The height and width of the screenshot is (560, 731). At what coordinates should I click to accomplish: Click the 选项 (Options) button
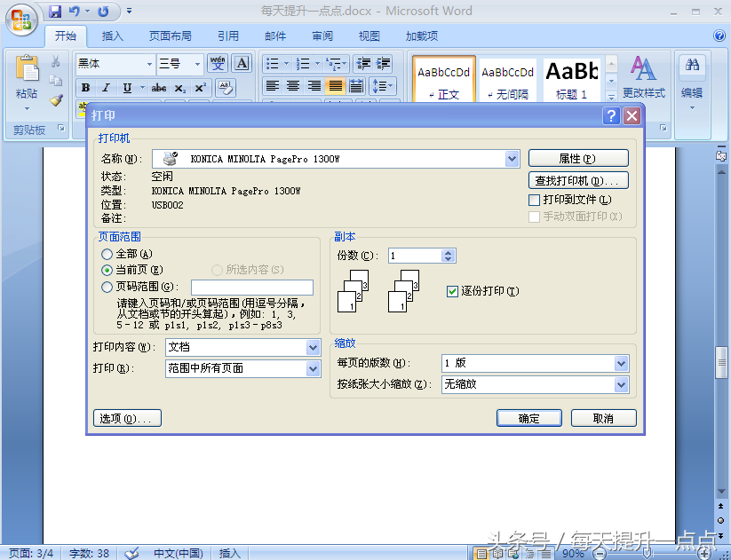coord(127,418)
